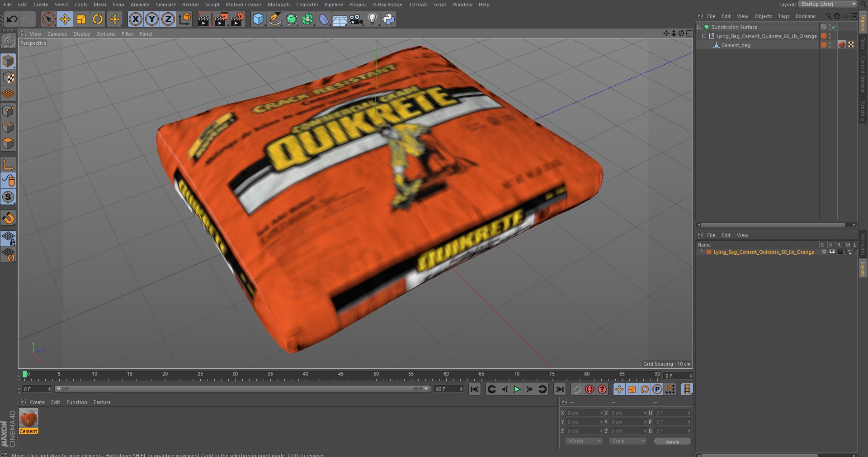Render to Picture Viewer
The height and width of the screenshot is (457, 868).
(221, 19)
